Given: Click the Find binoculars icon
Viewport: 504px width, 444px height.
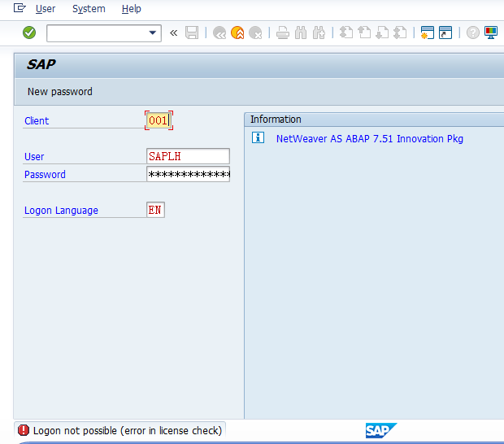Looking at the screenshot, I should point(301,33).
